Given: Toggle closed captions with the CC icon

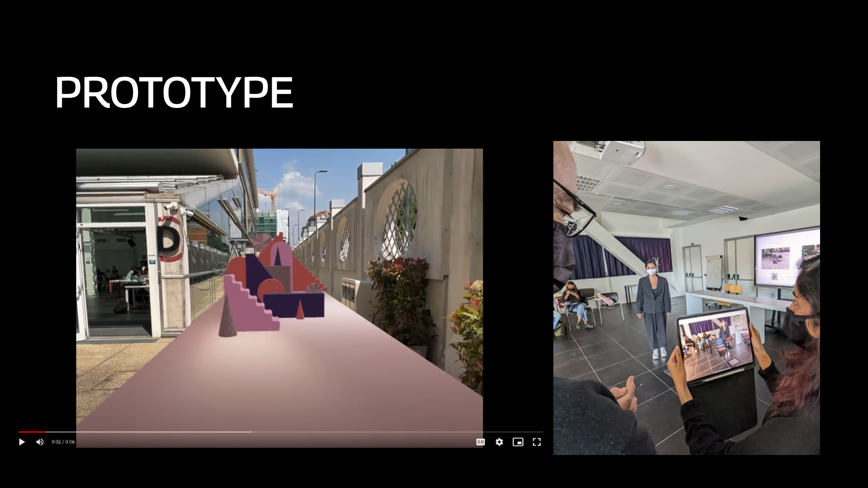Looking at the screenshot, I should pyautogui.click(x=481, y=442).
